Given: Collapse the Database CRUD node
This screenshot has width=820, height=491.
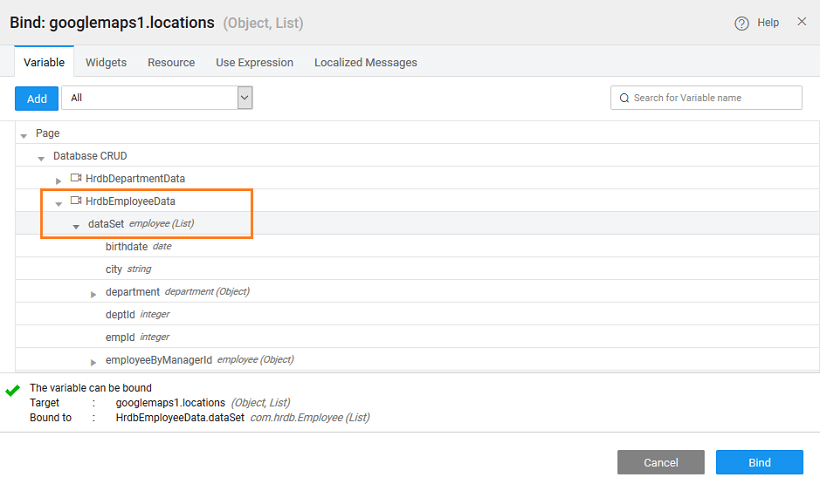Looking at the screenshot, I should pyautogui.click(x=41, y=158).
